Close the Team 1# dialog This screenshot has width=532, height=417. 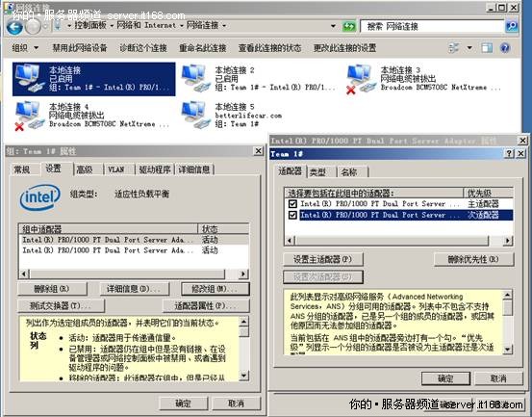521,153
